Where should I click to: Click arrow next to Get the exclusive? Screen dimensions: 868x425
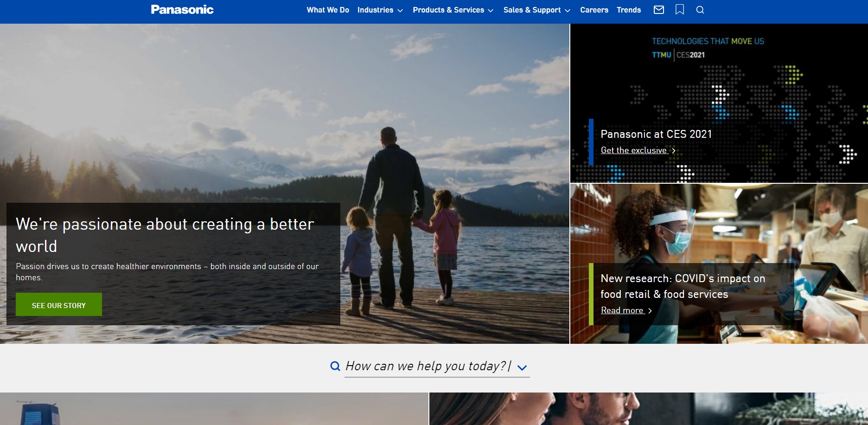(x=674, y=151)
